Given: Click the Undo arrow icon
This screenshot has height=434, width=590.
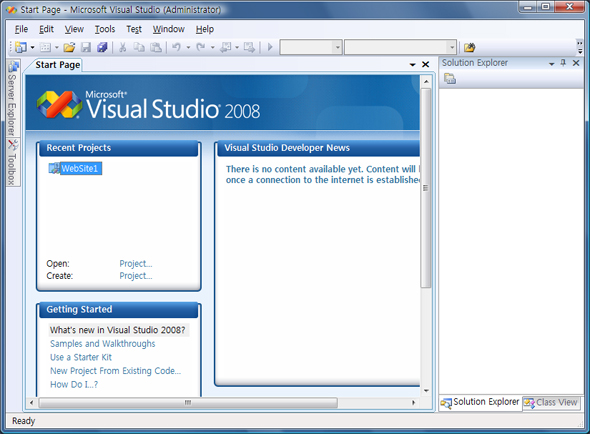Looking at the screenshot, I should pyautogui.click(x=176, y=47).
